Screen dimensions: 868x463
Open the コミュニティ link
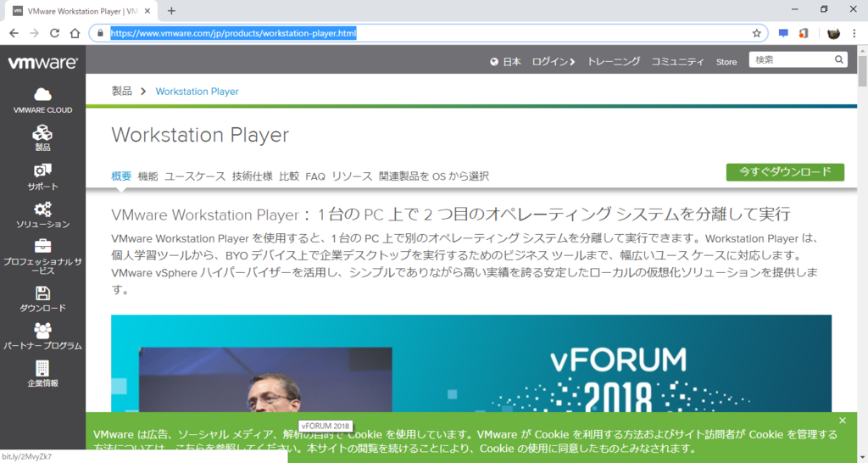pos(677,61)
